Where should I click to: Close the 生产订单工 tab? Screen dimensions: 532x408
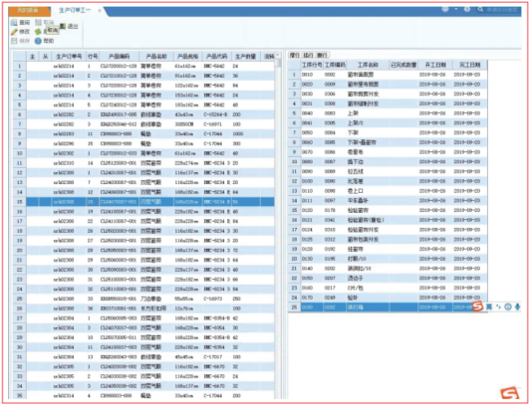pyautogui.click(x=100, y=11)
